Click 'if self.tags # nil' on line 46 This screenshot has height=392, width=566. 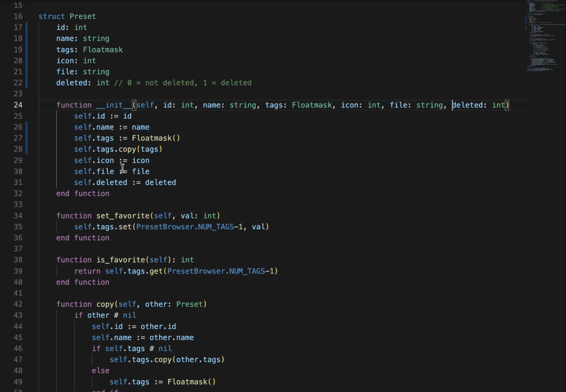[x=132, y=349]
